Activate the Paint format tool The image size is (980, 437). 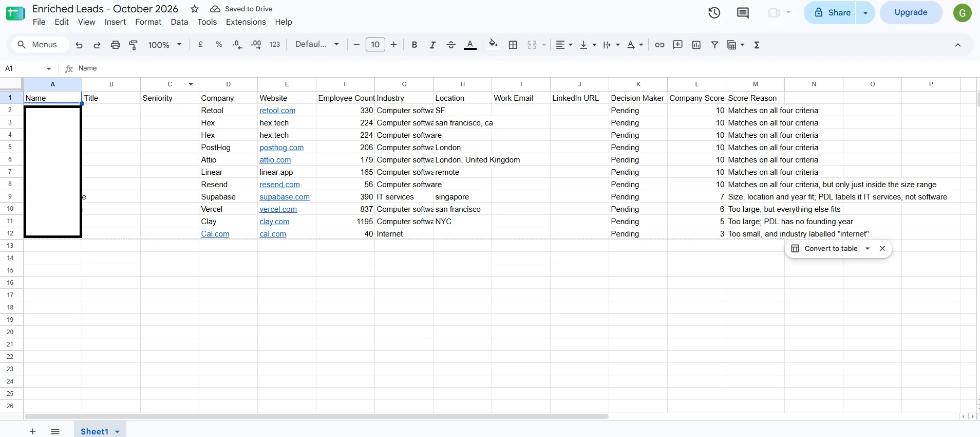click(x=134, y=45)
